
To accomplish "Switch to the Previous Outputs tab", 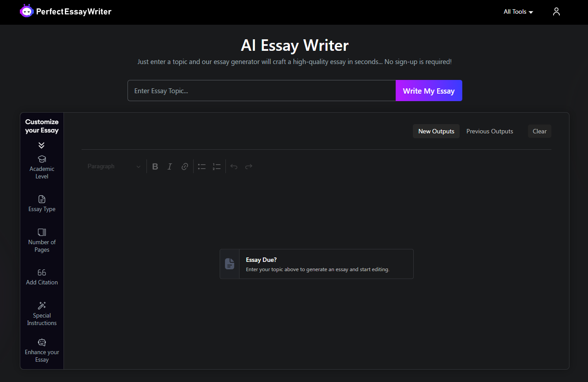I will pos(490,131).
